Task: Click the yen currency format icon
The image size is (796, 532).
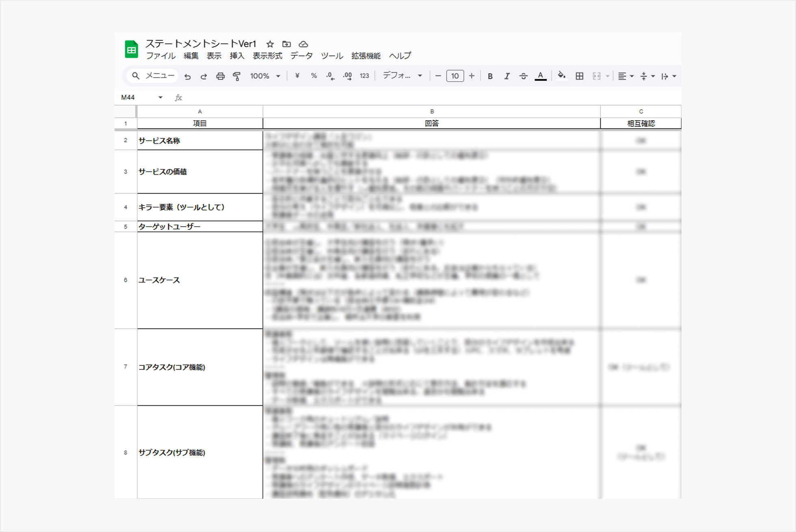Action: (297, 76)
